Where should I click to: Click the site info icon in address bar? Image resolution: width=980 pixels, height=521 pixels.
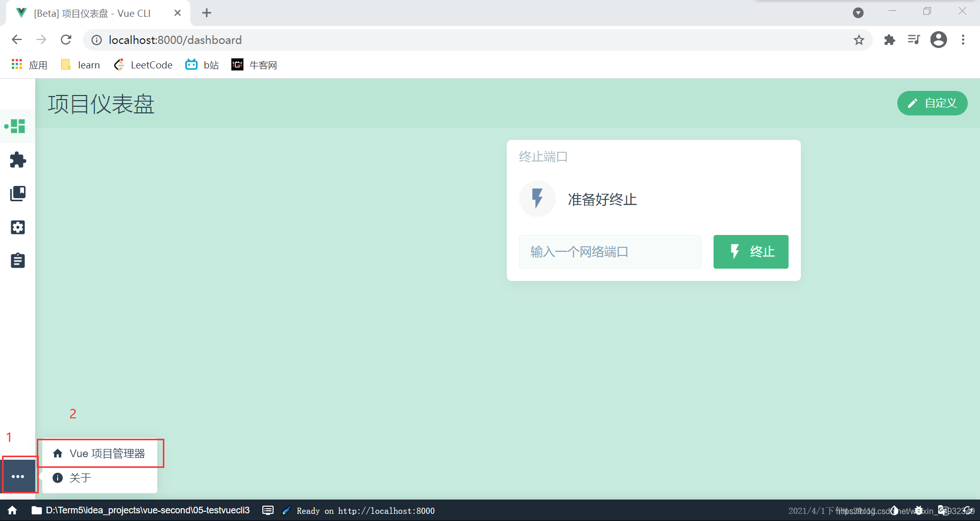coord(96,40)
